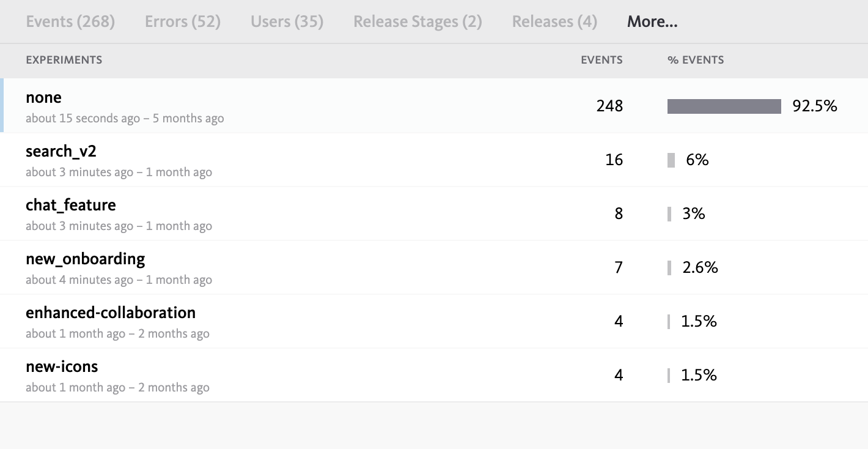
Task: Click the 'about 4 minutes ago – 1 month ago' timestamp
Action: [119, 280]
